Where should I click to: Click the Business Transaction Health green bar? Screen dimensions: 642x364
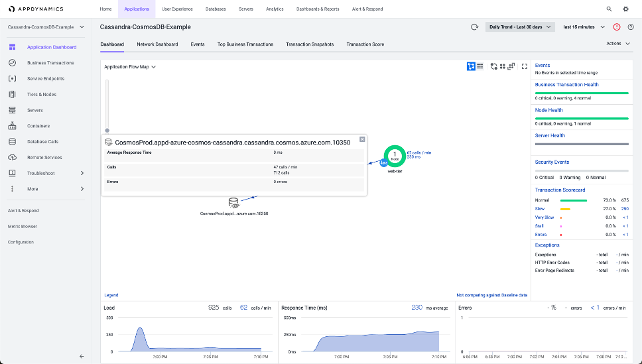point(582,93)
